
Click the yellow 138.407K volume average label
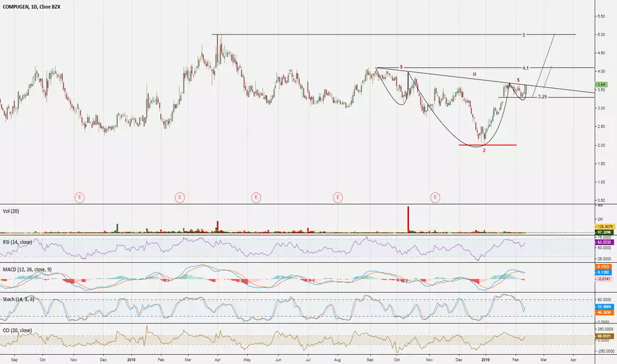(x=604, y=227)
